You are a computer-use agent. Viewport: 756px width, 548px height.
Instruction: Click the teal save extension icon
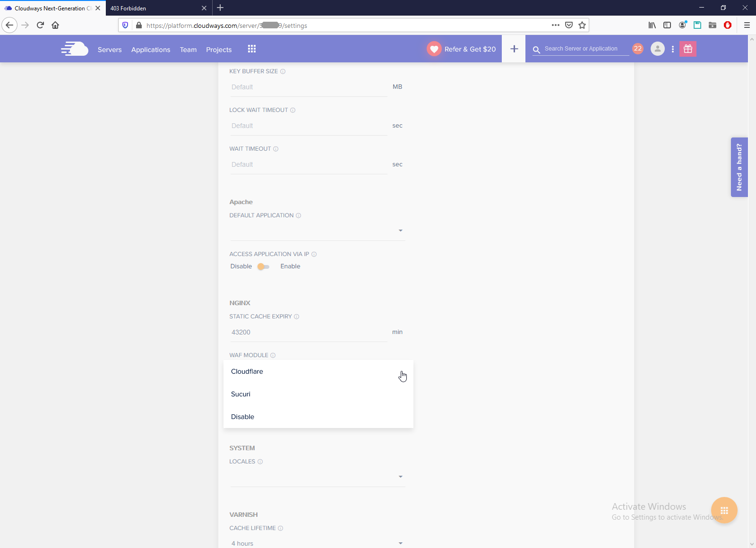(697, 25)
